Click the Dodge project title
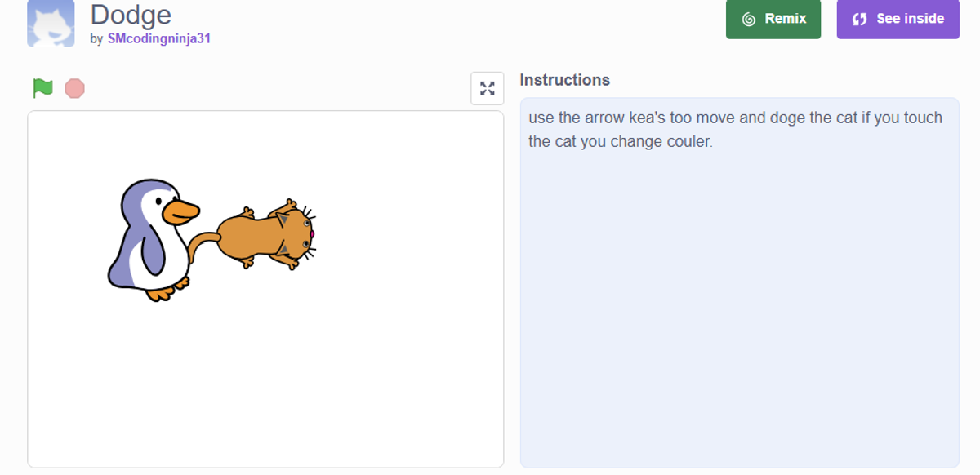Image resolution: width=980 pixels, height=475 pixels. click(x=131, y=15)
